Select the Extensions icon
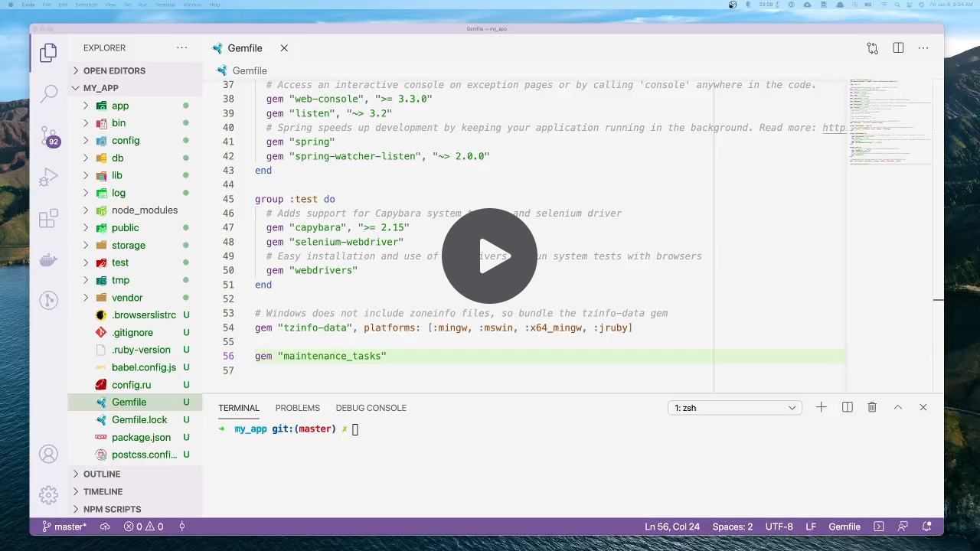 click(48, 218)
